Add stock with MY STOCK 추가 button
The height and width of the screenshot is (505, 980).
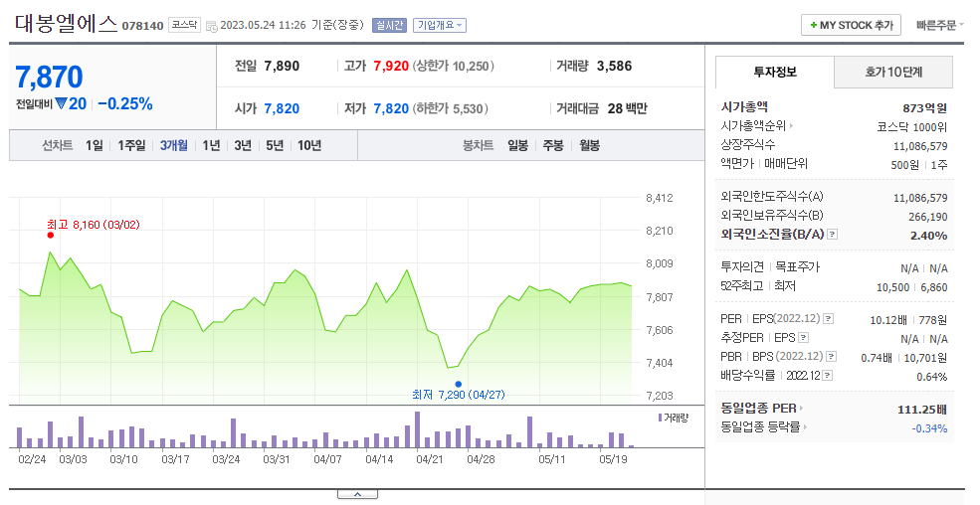click(x=852, y=26)
